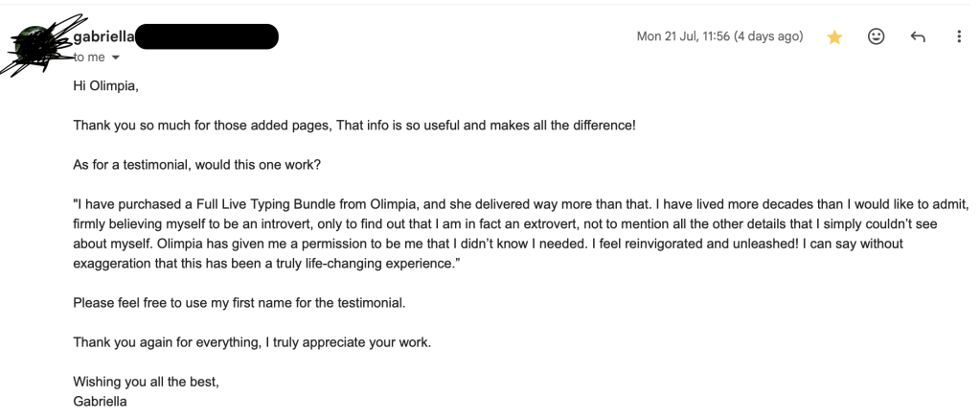Open the three-dot More options menu
The height and width of the screenshot is (420, 980).
pyautogui.click(x=959, y=37)
